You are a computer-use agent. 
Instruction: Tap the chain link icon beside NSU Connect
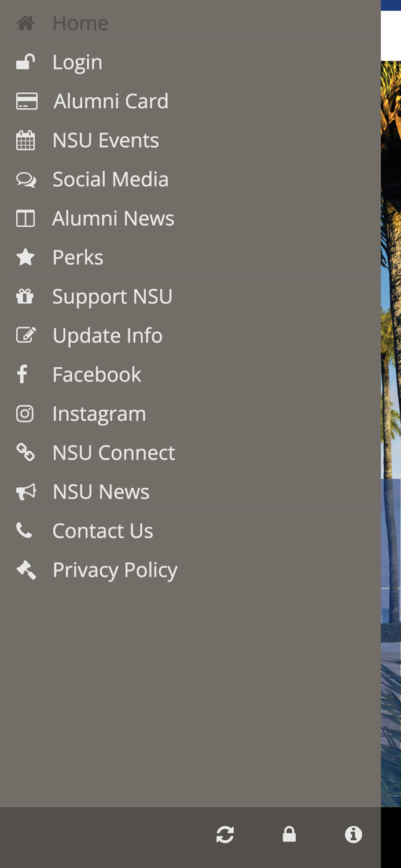[25, 452]
